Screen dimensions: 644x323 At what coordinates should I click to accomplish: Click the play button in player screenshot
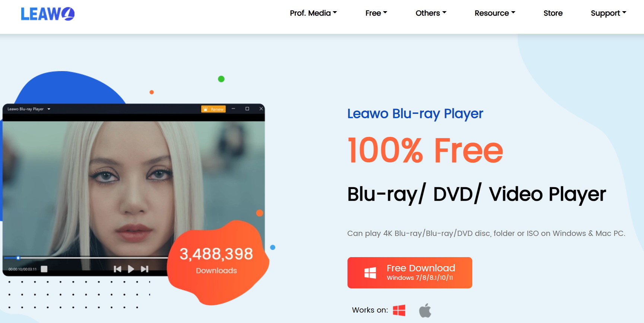(131, 269)
